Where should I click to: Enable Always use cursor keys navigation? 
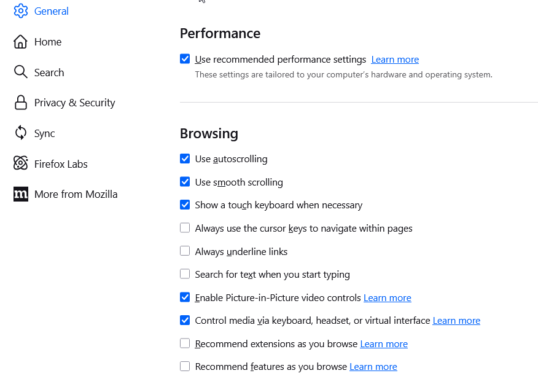point(185,229)
